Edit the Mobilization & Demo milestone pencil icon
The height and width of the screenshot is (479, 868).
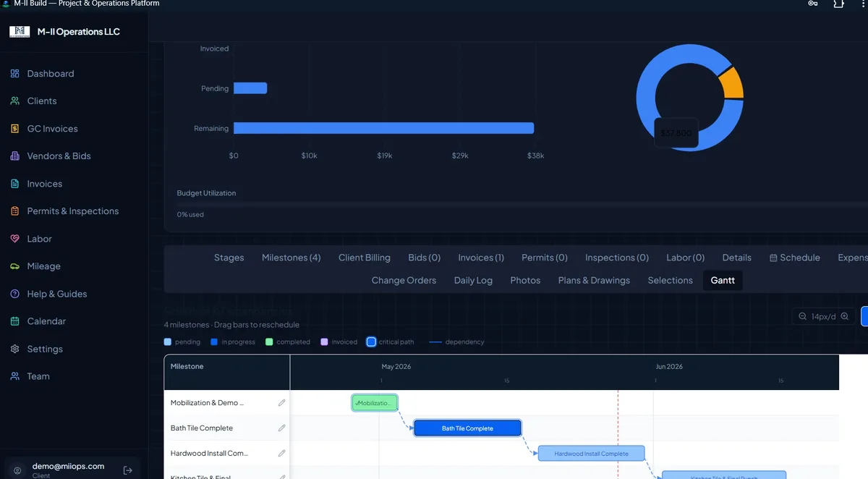(282, 403)
